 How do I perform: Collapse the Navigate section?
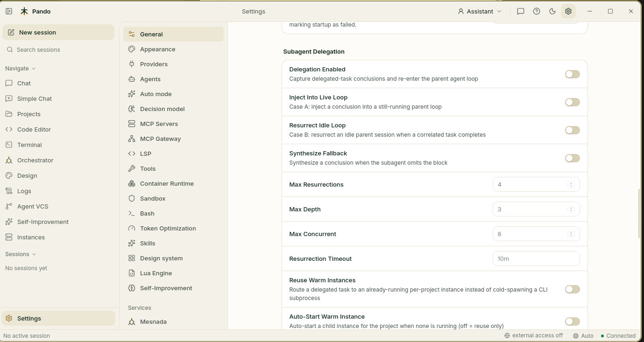[21, 68]
